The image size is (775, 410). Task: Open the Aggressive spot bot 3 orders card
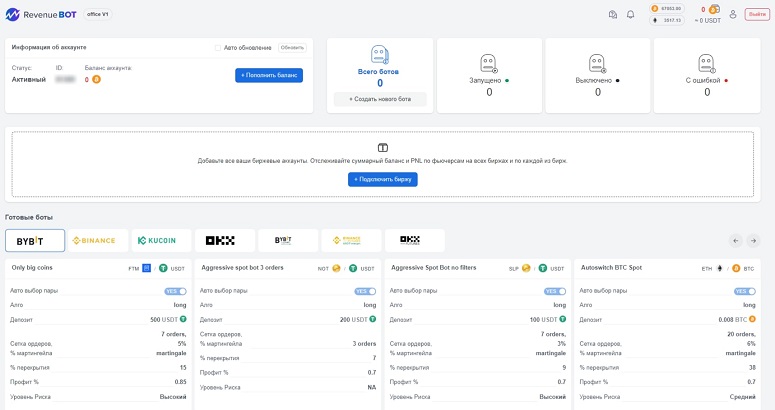tap(288, 334)
